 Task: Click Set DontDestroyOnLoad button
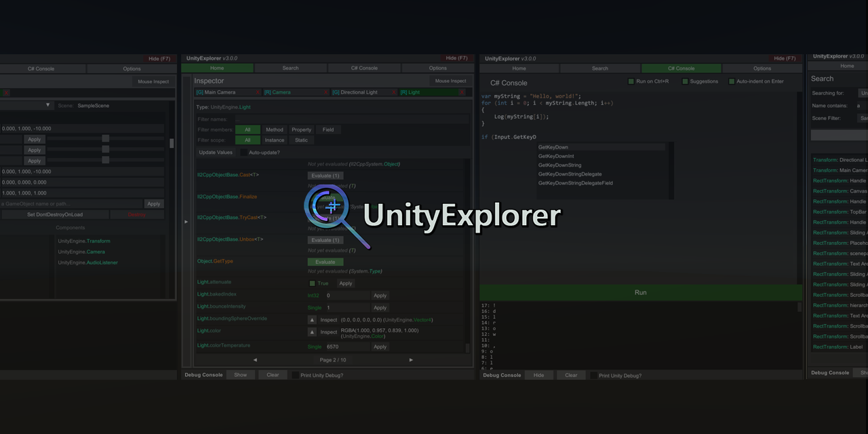55,214
